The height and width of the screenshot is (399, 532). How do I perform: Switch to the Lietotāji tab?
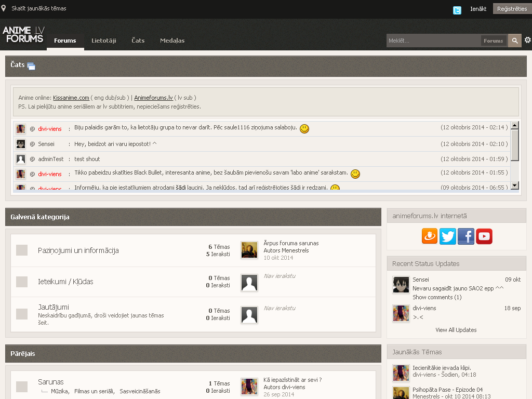(x=103, y=41)
